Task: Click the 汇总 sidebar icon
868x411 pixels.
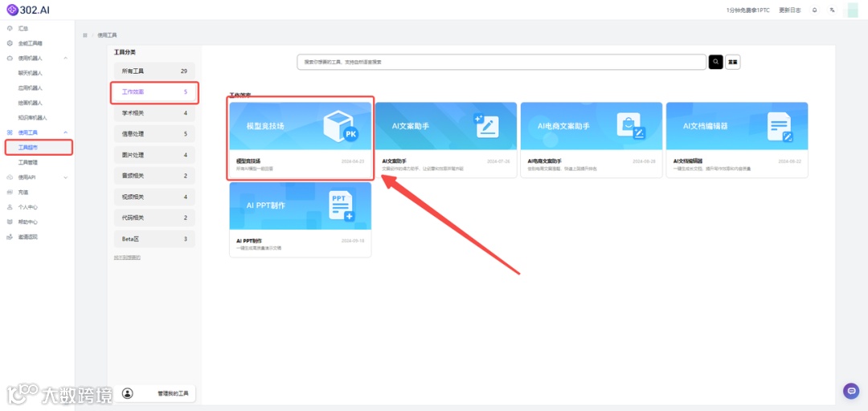Action: pos(10,28)
